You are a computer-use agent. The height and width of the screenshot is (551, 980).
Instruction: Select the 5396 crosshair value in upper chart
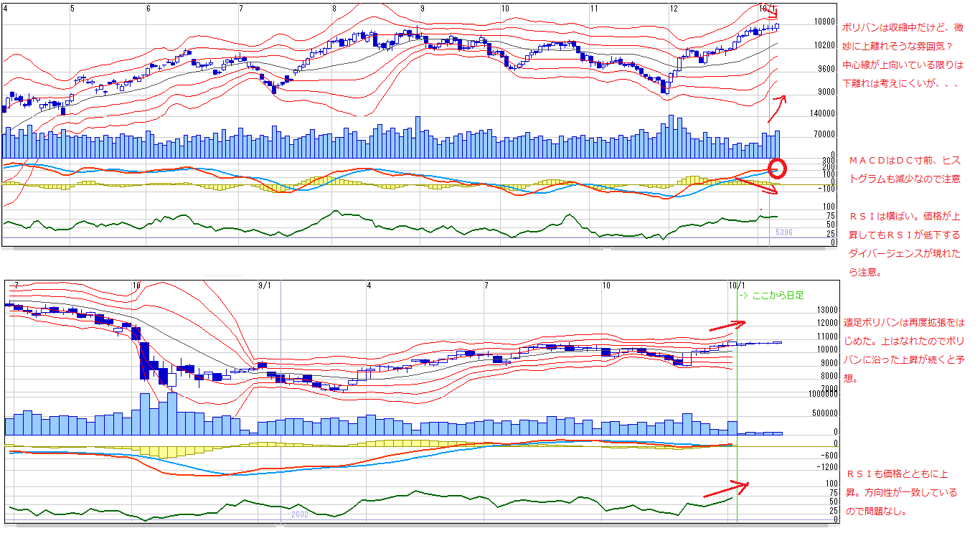(784, 232)
